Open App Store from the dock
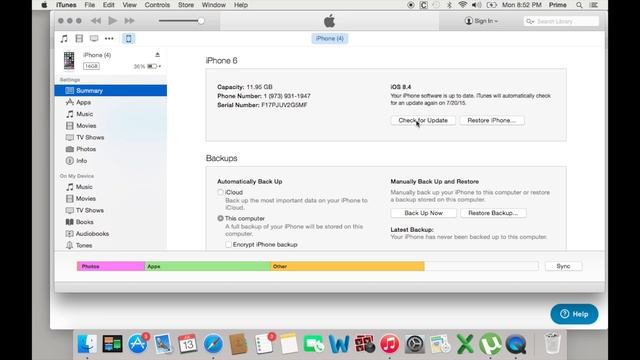This screenshot has height=360, width=640. point(138,344)
